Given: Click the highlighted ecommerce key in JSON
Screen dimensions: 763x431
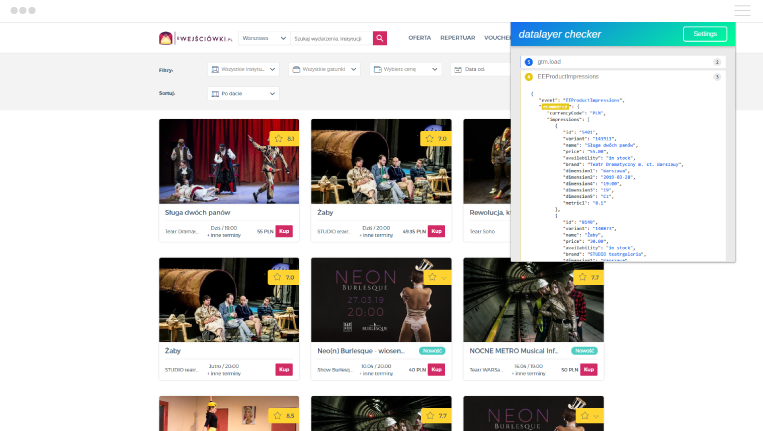Looking at the screenshot, I should pyautogui.click(x=555, y=107).
